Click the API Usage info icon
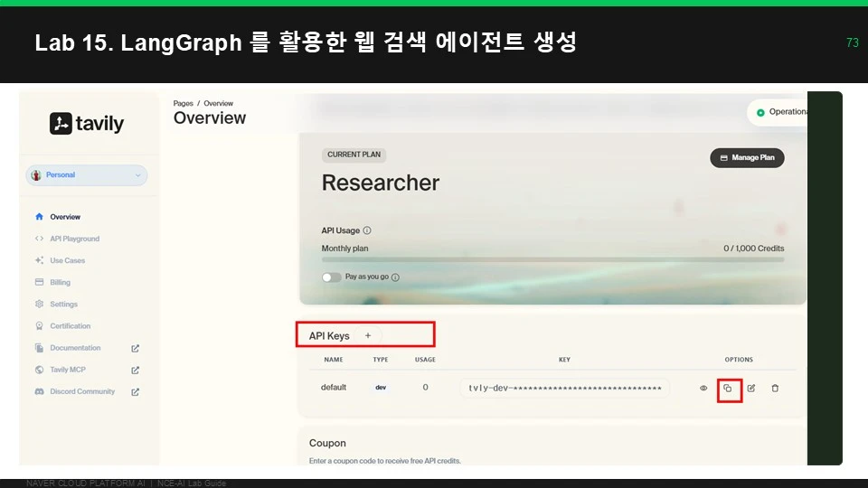The width and height of the screenshot is (868, 488). point(366,230)
